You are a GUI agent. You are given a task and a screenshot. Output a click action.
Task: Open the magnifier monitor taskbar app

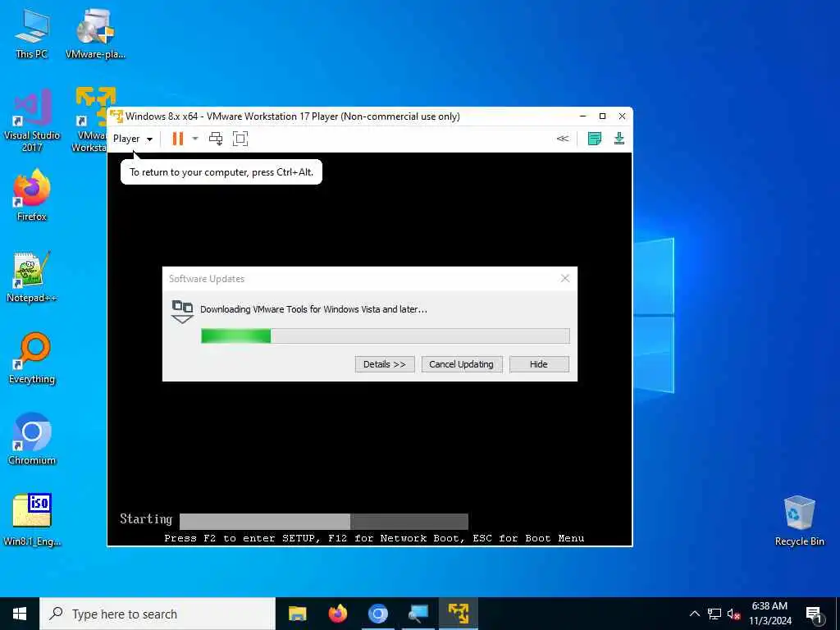pos(418,614)
